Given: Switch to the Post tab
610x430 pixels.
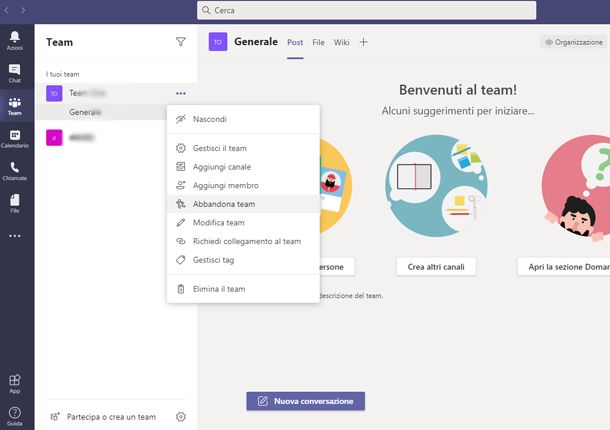Looking at the screenshot, I should click(295, 42).
